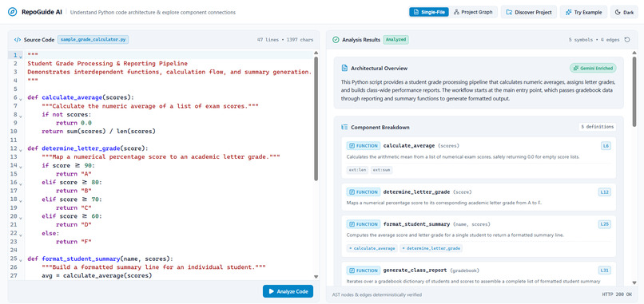The image size is (644, 304).
Task: Click the '5 definitions' counter
Action: pyautogui.click(x=597, y=127)
